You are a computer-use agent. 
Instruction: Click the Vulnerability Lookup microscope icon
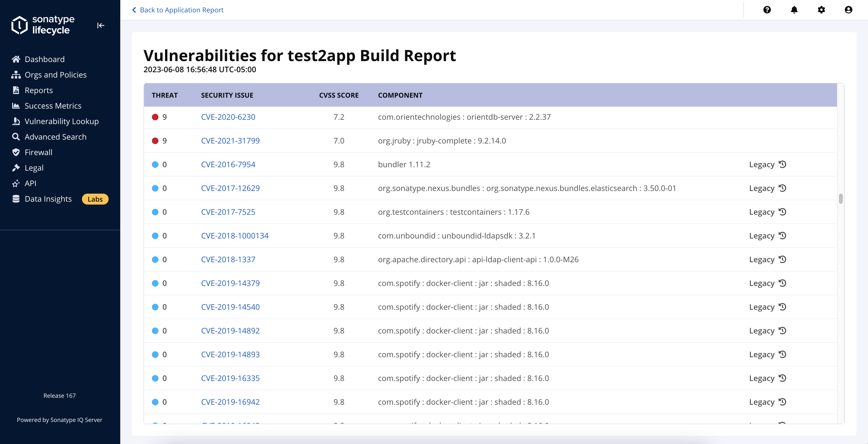tap(16, 121)
